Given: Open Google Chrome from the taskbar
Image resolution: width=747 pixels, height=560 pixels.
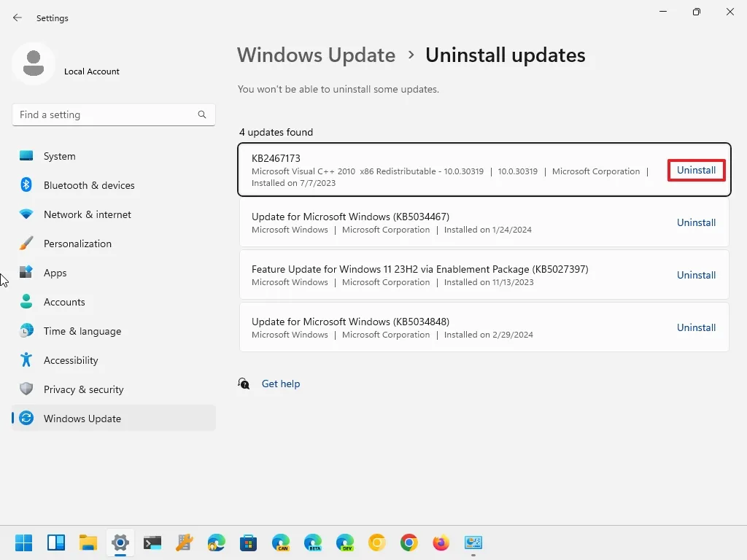Looking at the screenshot, I should coord(409,542).
